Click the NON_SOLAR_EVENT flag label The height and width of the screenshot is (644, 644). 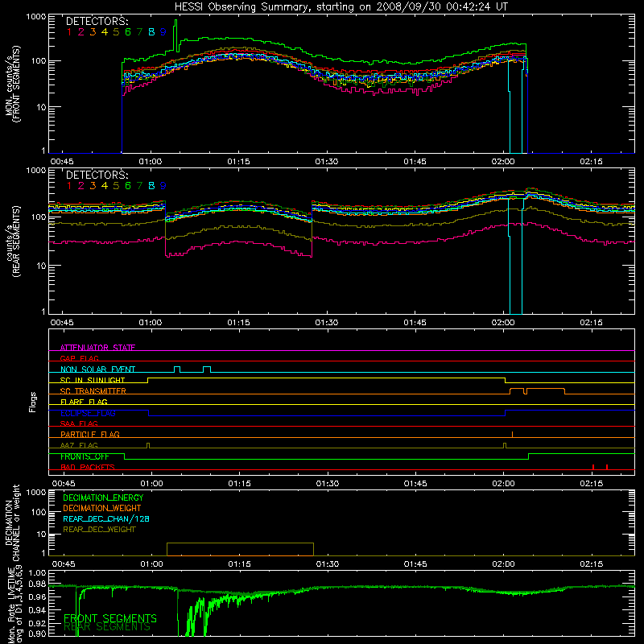97,369
